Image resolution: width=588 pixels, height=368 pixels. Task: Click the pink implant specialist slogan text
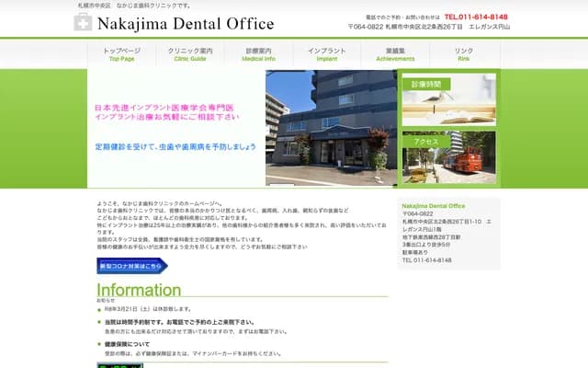coord(167,113)
